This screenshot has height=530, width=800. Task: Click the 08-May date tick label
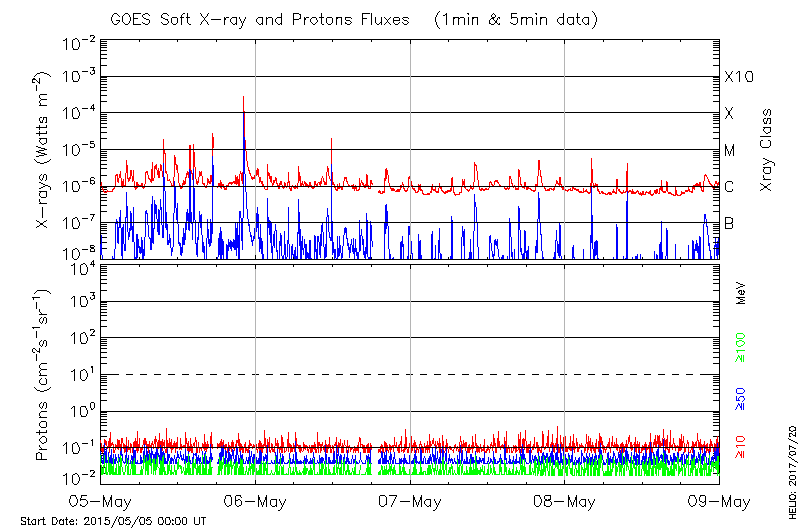(x=565, y=500)
